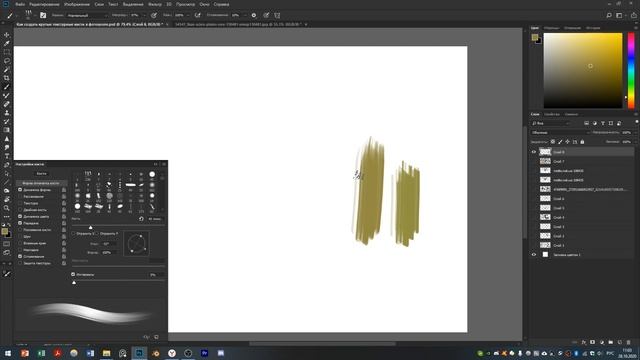Toggle Интервалы spacing checkbox
This screenshot has height=360, width=640.
point(73,274)
